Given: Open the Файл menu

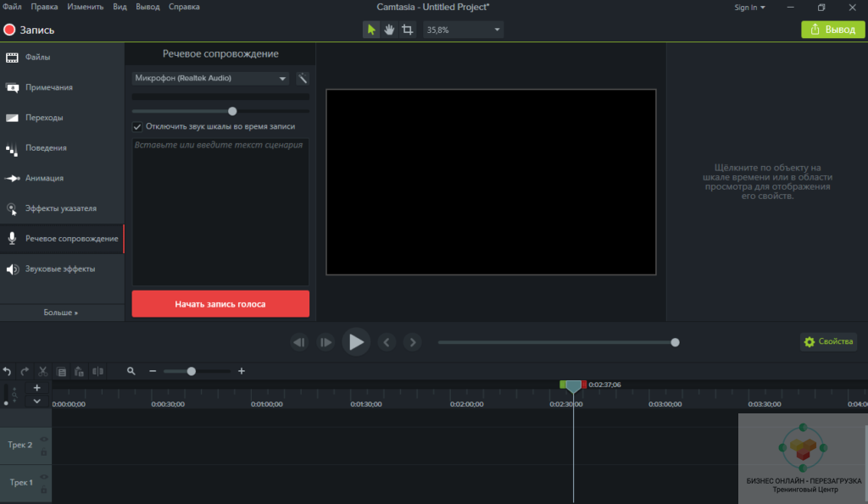Looking at the screenshot, I should [x=12, y=7].
